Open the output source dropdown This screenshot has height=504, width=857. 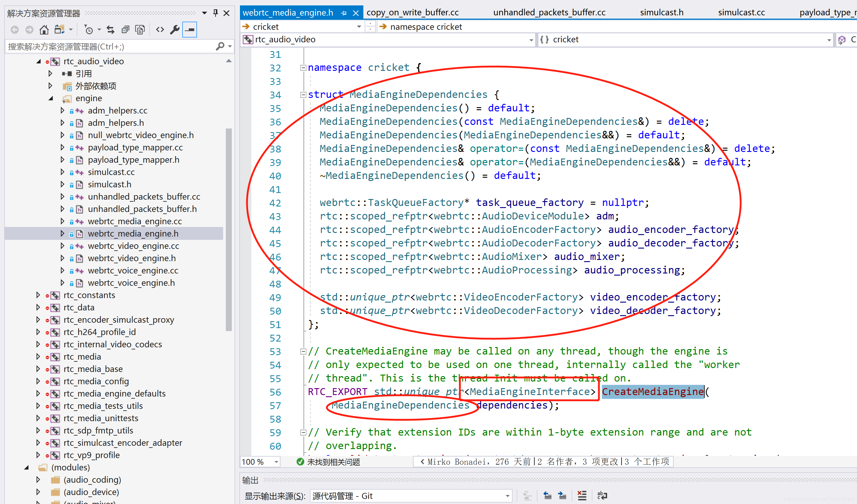[x=507, y=496]
